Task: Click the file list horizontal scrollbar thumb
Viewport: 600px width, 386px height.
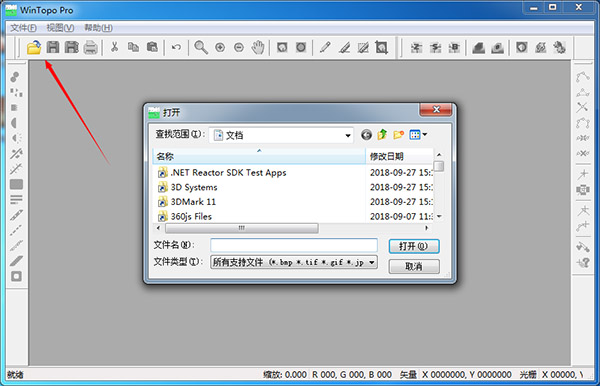Action: click(241, 228)
